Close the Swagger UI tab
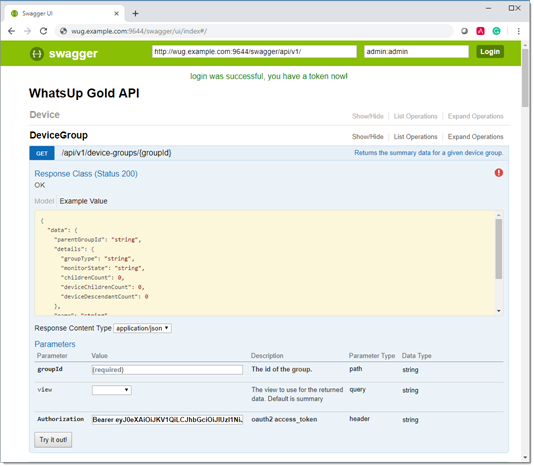This screenshot has width=534, height=467. tap(116, 14)
